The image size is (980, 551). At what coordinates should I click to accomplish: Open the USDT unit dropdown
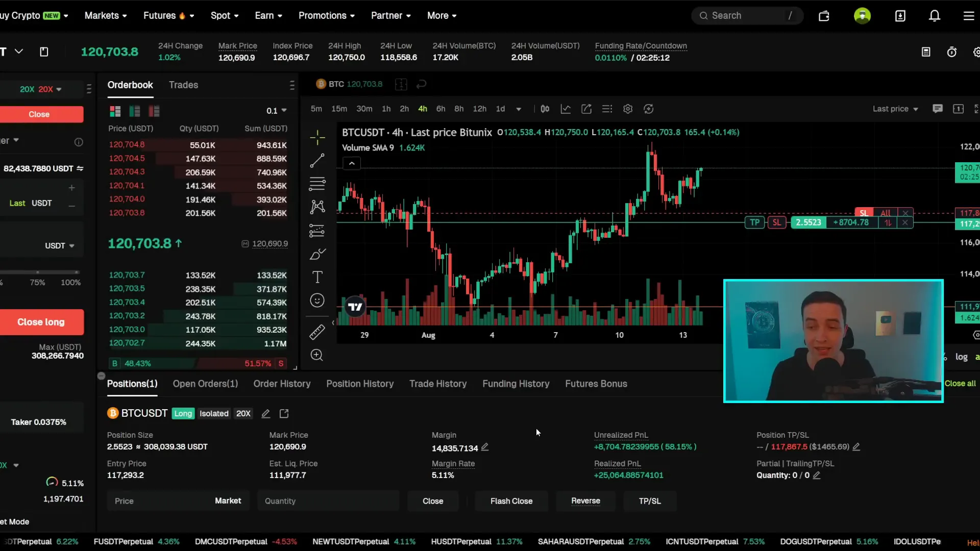pyautogui.click(x=59, y=246)
